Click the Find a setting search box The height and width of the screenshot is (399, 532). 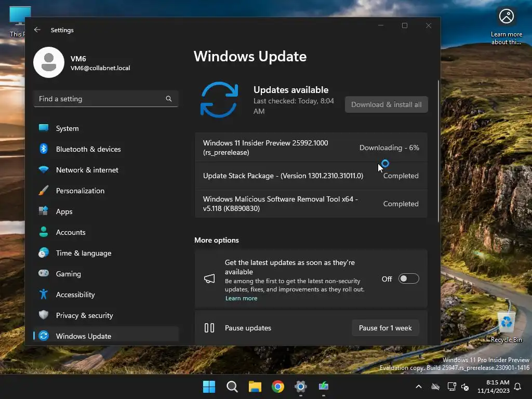click(x=106, y=99)
